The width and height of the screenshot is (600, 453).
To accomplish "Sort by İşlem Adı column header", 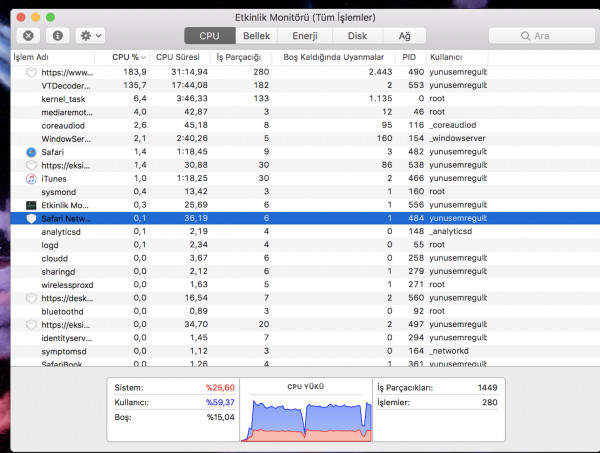I will pos(53,57).
